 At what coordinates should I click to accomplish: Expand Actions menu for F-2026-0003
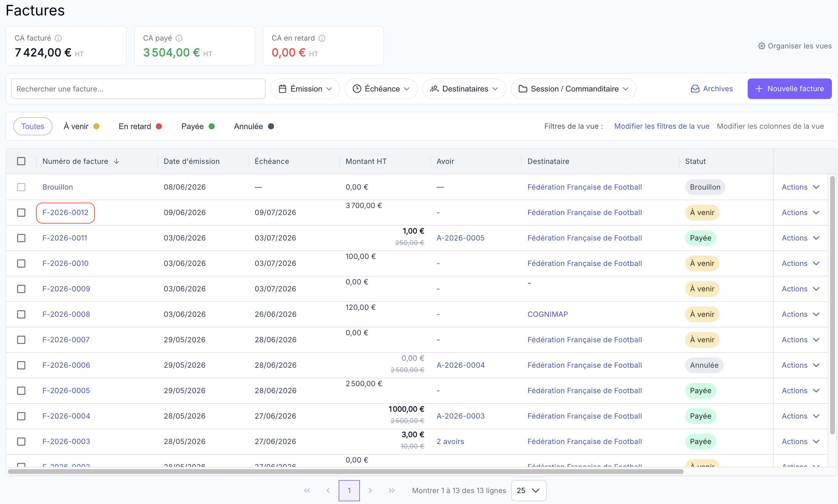tap(801, 442)
